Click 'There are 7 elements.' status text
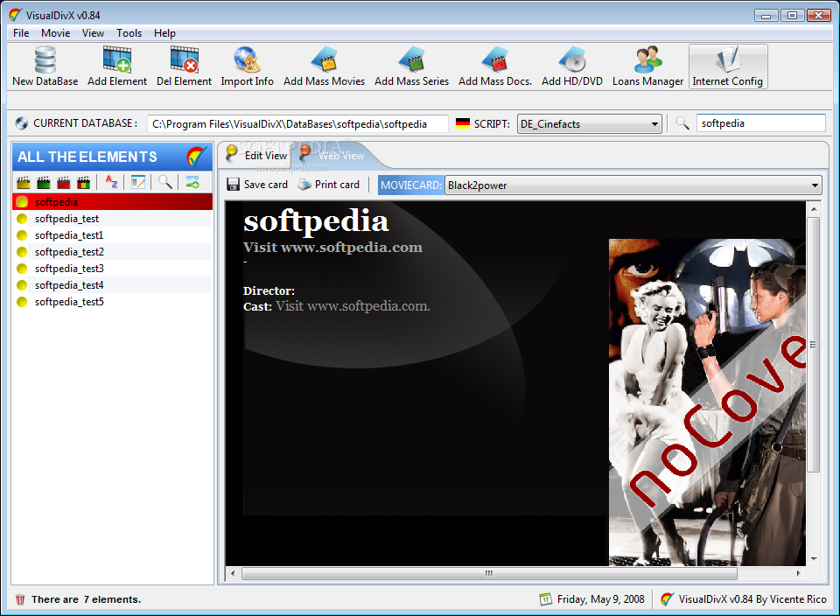This screenshot has height=616, width=840. (x=87, y=599)
